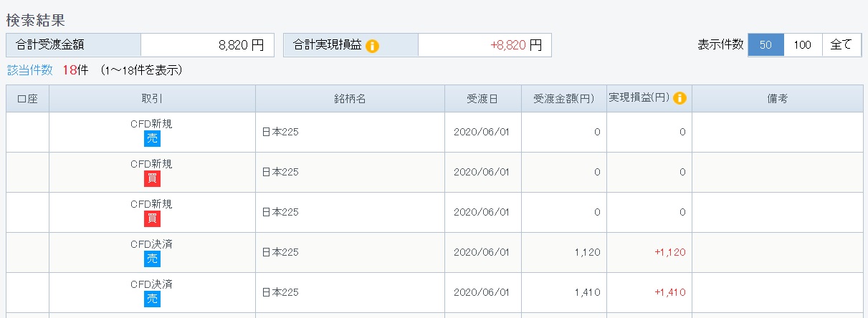This screenshot has width=868, height=318.
Task: Click 売 badge in the 1,410 CFD決済 row
Action: (x=151, y=299)
